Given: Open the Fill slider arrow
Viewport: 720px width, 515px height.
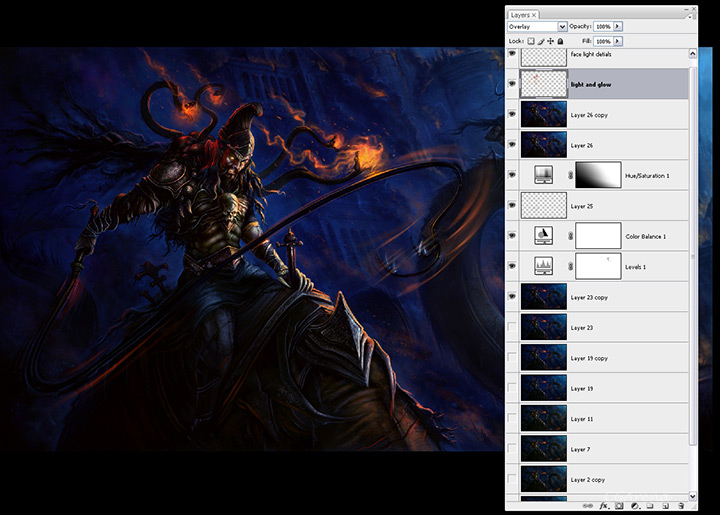Looking at the screenshot, I should [x=618, y=41].
